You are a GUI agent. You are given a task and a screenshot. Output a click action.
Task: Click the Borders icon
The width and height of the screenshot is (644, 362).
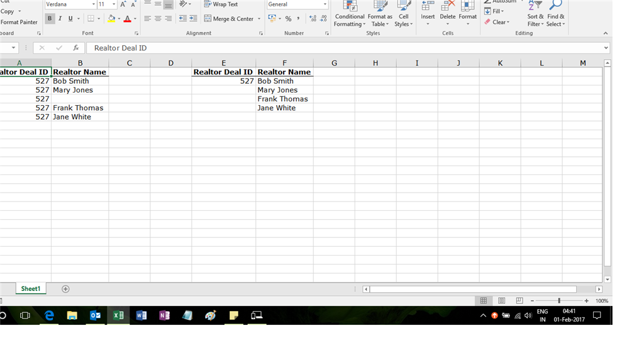click(x=91, y=18)
